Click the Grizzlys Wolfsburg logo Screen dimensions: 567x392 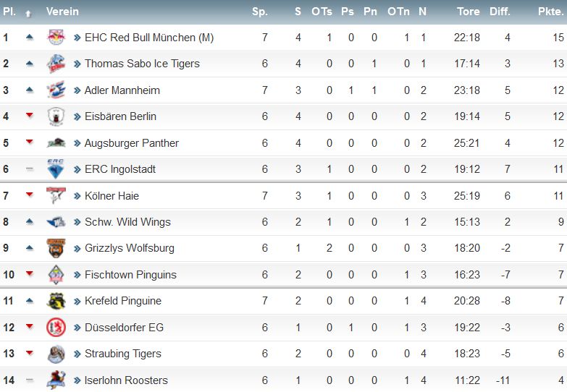(x=56, y=248)
